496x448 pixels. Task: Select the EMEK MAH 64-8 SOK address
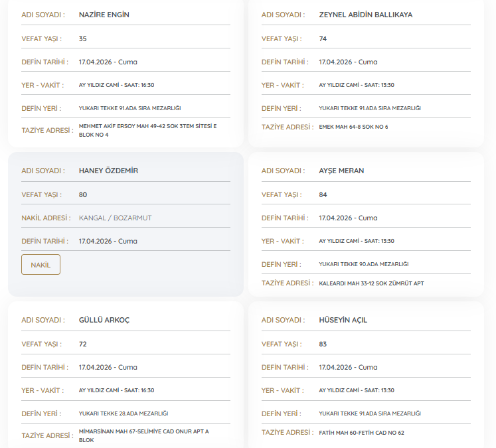(x=353, y=127)
